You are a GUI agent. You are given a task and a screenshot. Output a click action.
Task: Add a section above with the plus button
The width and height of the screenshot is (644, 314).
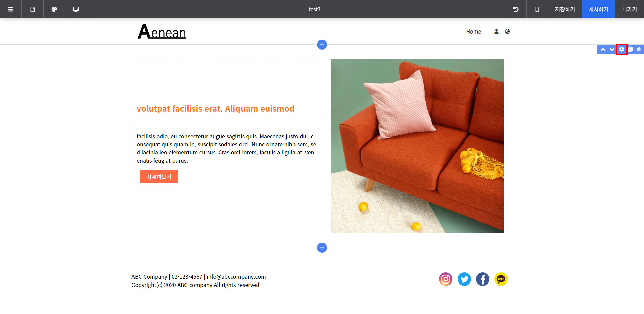pos(322,45)
